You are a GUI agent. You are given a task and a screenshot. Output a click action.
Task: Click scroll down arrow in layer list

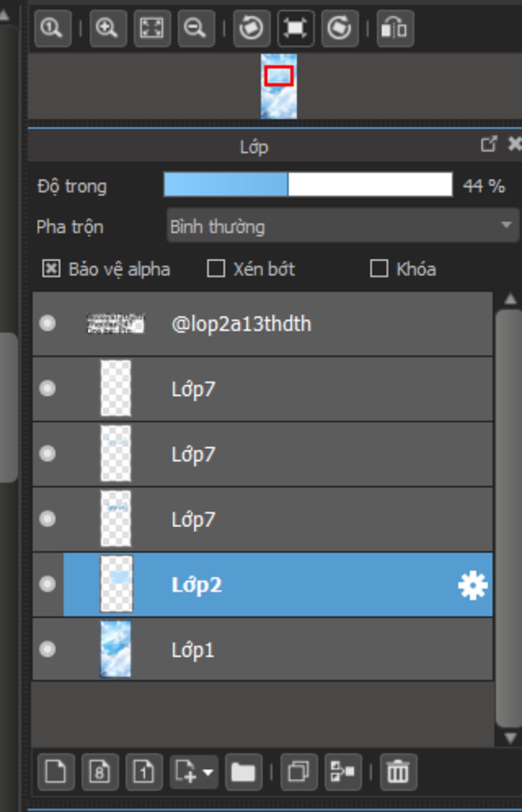(x=510, y=738)
